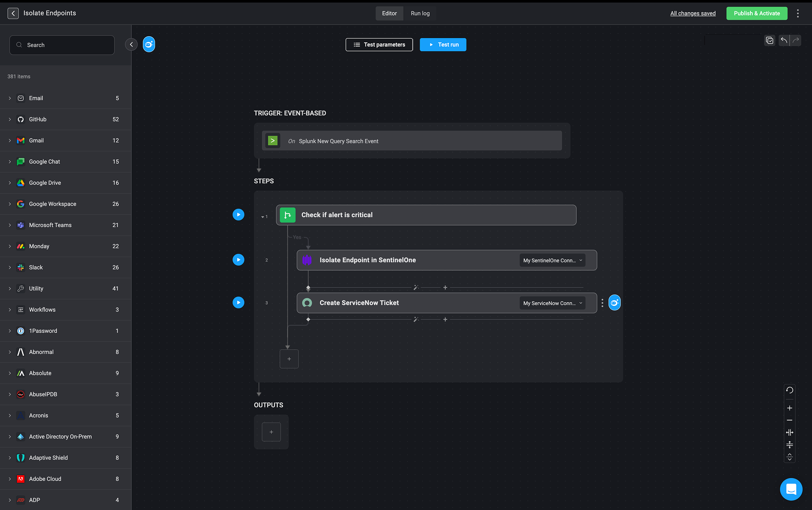Viewport: 812px width, 510px height.
Task: Select Google Workspace in the list
Action: click(65, 204)
